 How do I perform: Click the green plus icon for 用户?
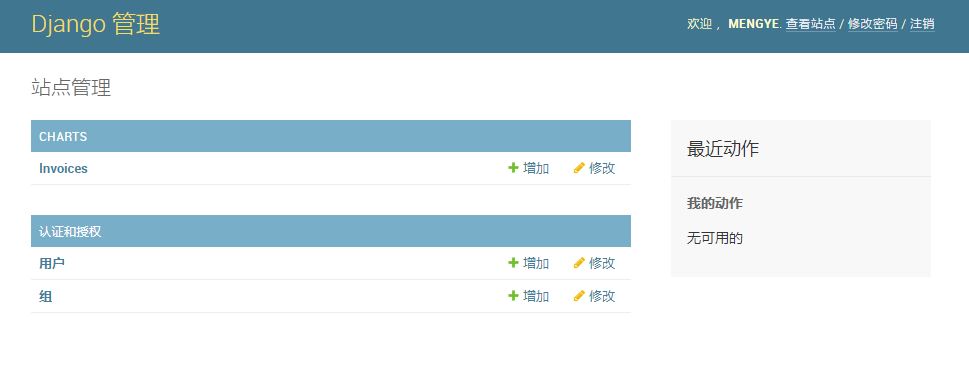[x=513, y=263]
